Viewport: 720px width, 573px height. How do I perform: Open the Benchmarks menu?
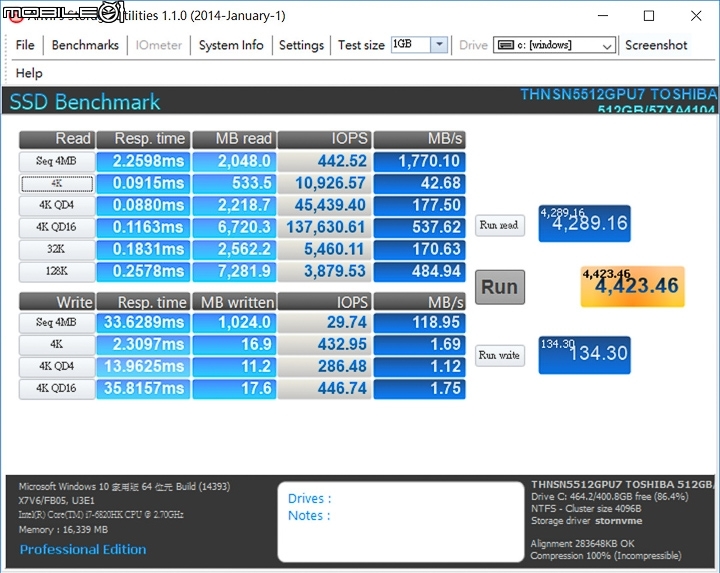click(85, 45)
